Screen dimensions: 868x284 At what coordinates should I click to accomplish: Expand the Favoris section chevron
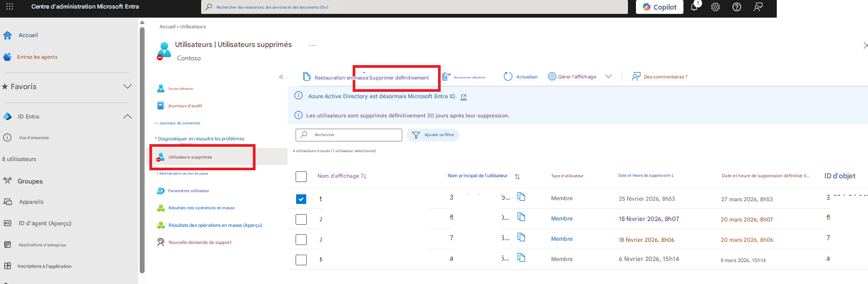pyautogui.click(x=128, y=86)
